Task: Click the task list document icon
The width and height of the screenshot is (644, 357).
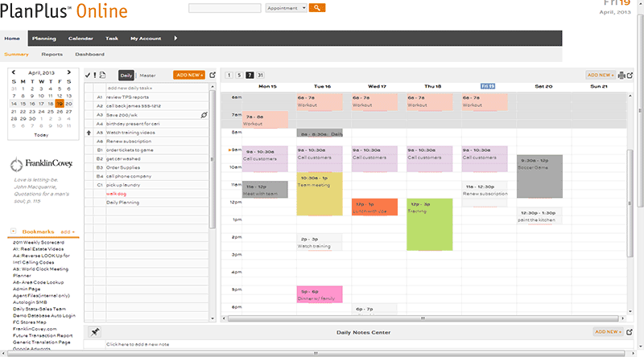Action: coord(103,75)
